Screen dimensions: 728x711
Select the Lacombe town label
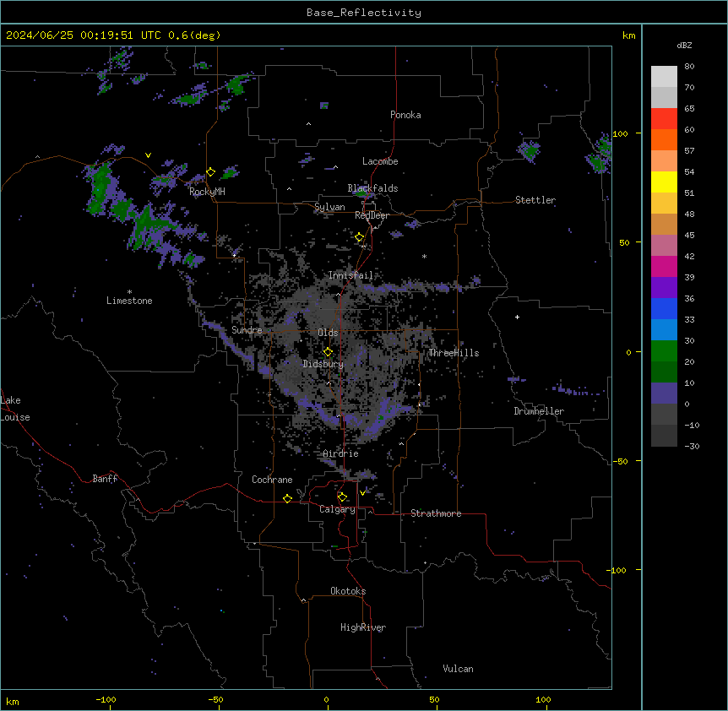[380, 161]
